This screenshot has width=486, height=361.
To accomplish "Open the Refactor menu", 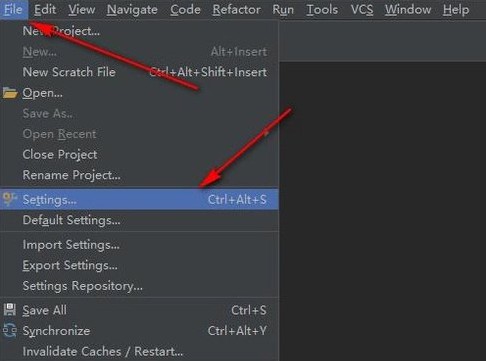I will (237, 9).
